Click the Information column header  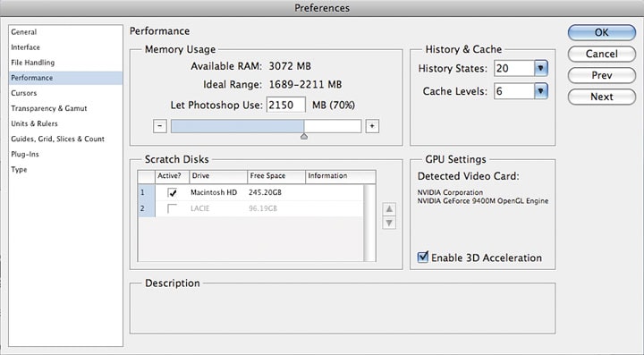[341, 176]
